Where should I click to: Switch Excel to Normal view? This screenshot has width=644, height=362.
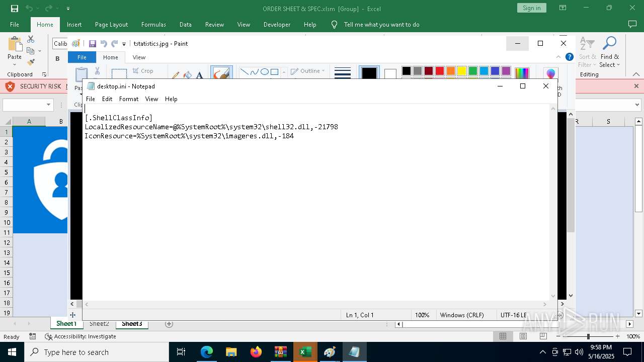point(503,336)
